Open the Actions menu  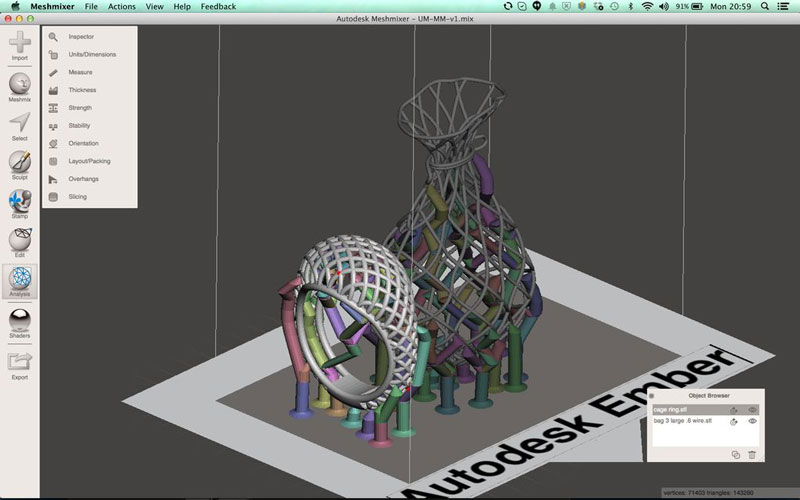pos(121,7)
